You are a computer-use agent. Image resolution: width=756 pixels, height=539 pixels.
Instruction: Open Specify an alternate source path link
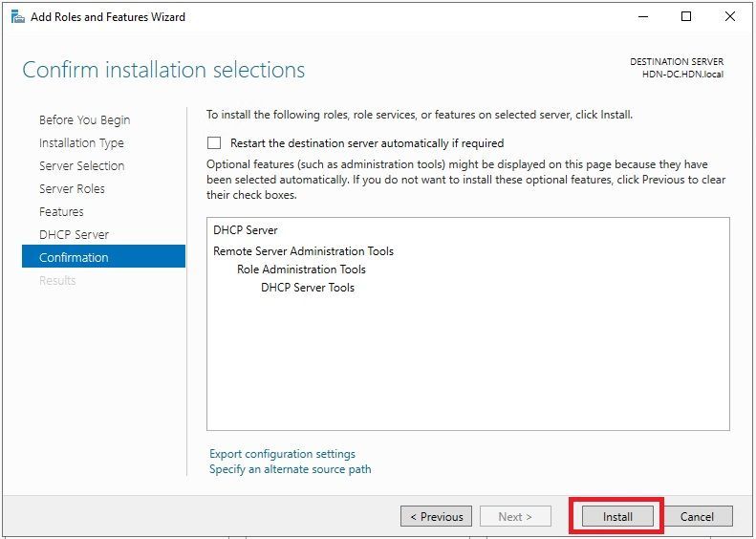(x=291, y=469)
